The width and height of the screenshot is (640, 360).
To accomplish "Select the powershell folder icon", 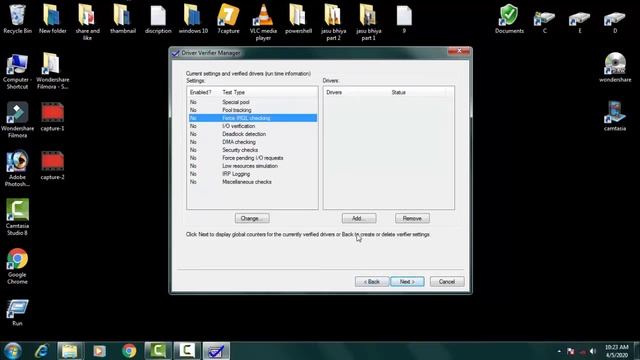I will tap(298, 18).
